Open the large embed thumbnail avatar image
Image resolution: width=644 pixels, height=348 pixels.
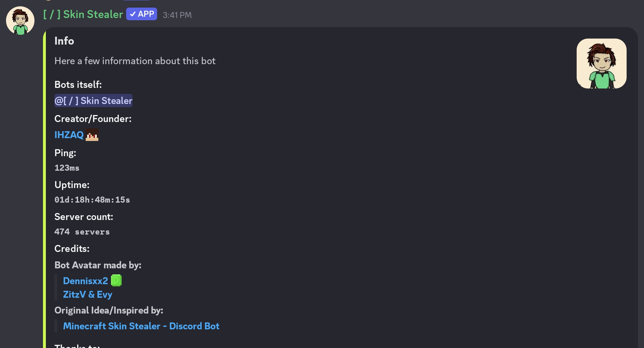click(x=601, y=64)
